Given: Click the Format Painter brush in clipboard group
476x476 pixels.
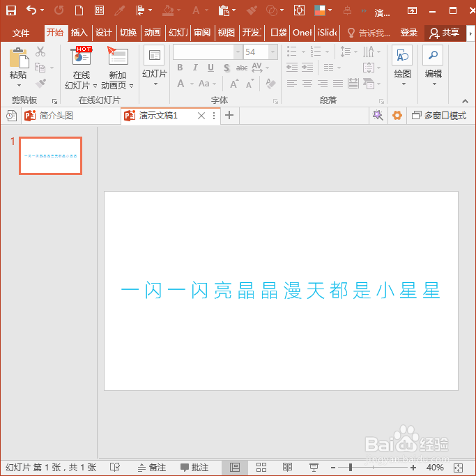Looking at the screenshot, I should 40,83.
